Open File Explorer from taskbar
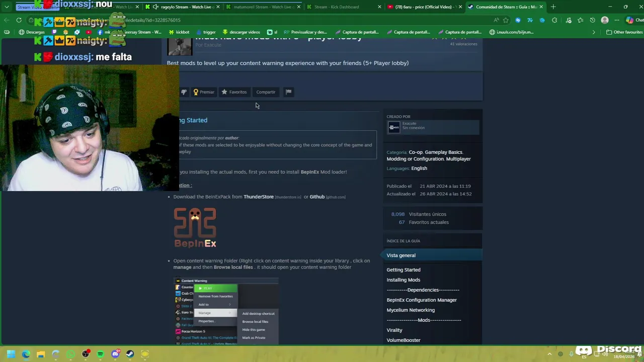 click(41, 354)
